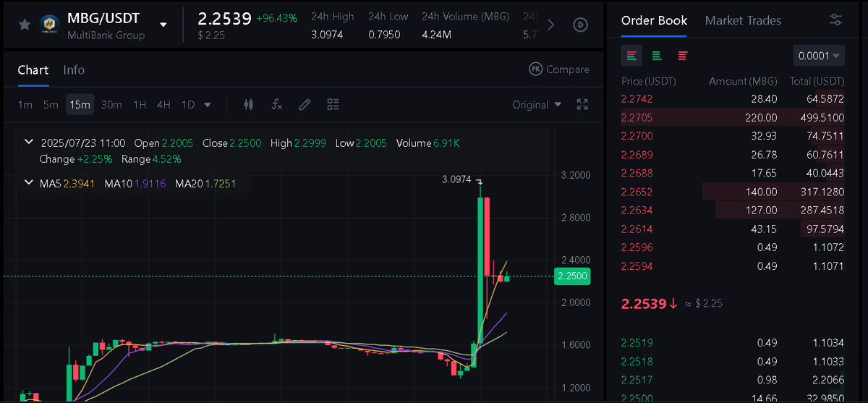Click the 24h Volume value 4.24M
Viewport: 868px width, 403px height.
pos(437,34)
